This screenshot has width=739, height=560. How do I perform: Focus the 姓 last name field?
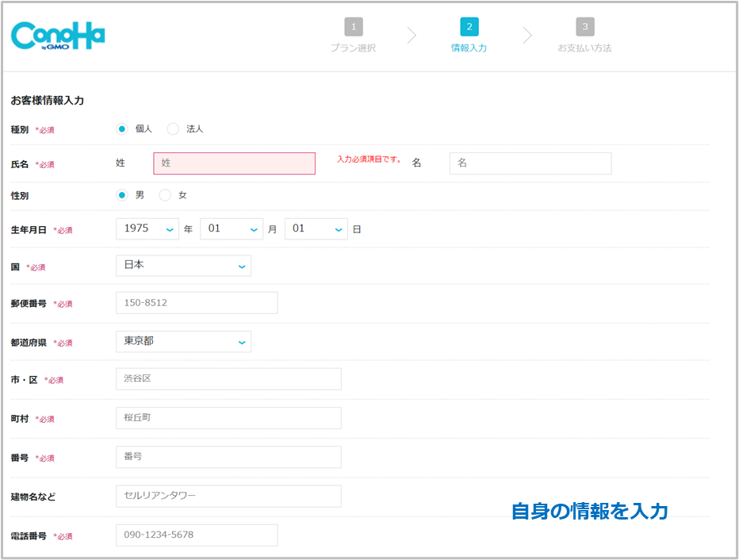234,163
